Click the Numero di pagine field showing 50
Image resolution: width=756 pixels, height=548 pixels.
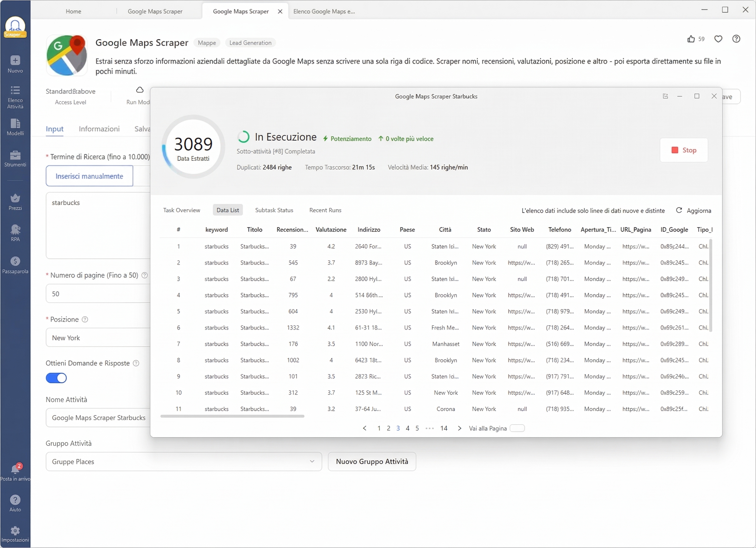point(98,294)
